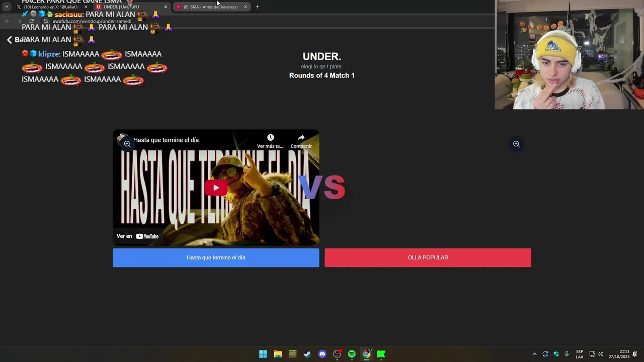This screenshot has height=362, width=644.
Task: Open the channel avatar on the video
Action: (x=122, y=140)
